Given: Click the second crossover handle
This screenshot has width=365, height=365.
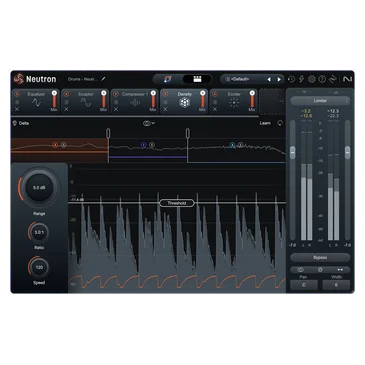Looking at the screenshot, I should coord(187,133).
